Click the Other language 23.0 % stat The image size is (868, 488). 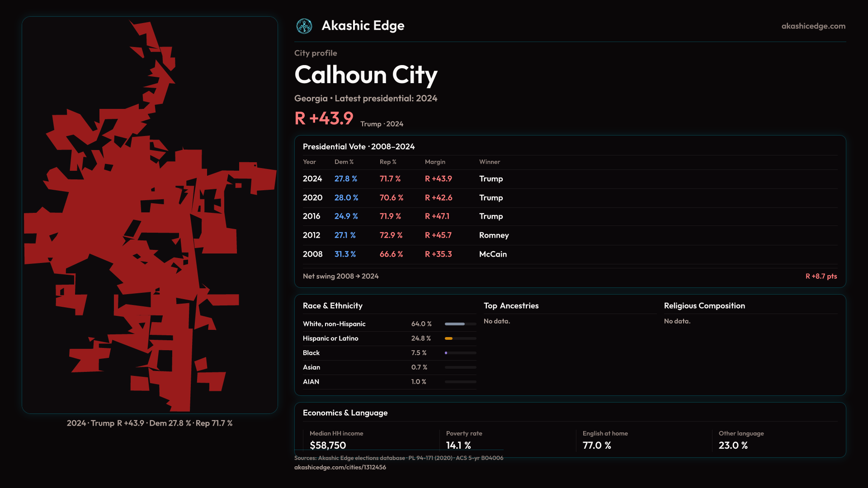pyautogui.click(x=733, y=445)
